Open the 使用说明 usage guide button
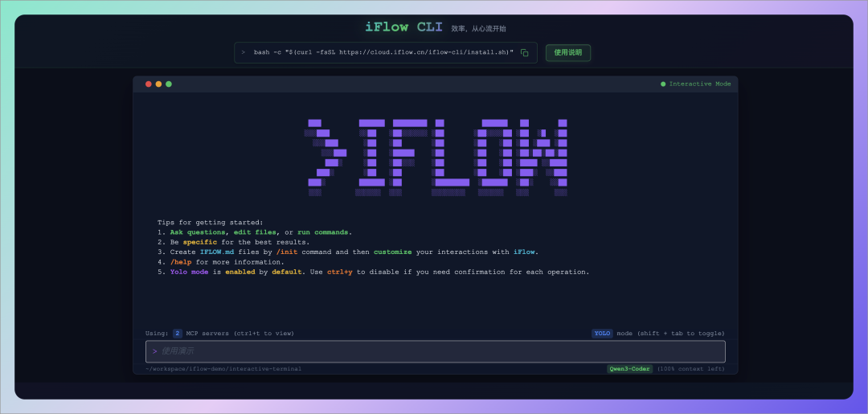Image resolution: width=868 pixels, height=414 pixels. pyautogui.click(x=568, y=52)
